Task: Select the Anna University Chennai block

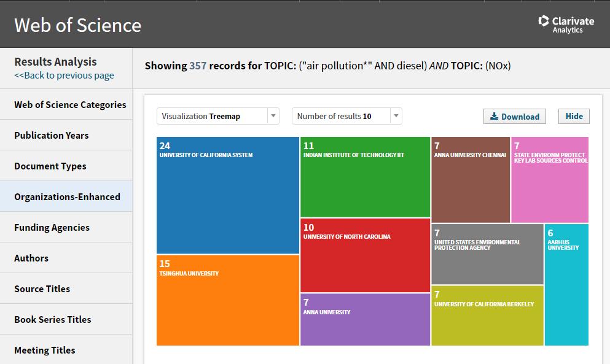Action: coord(471,180)
